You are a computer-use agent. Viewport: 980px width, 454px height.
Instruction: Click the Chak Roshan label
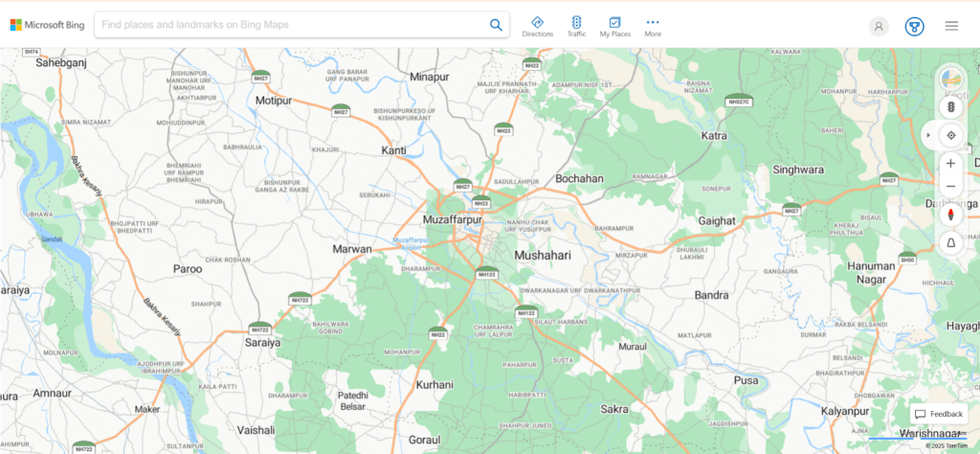pos(228,260)
